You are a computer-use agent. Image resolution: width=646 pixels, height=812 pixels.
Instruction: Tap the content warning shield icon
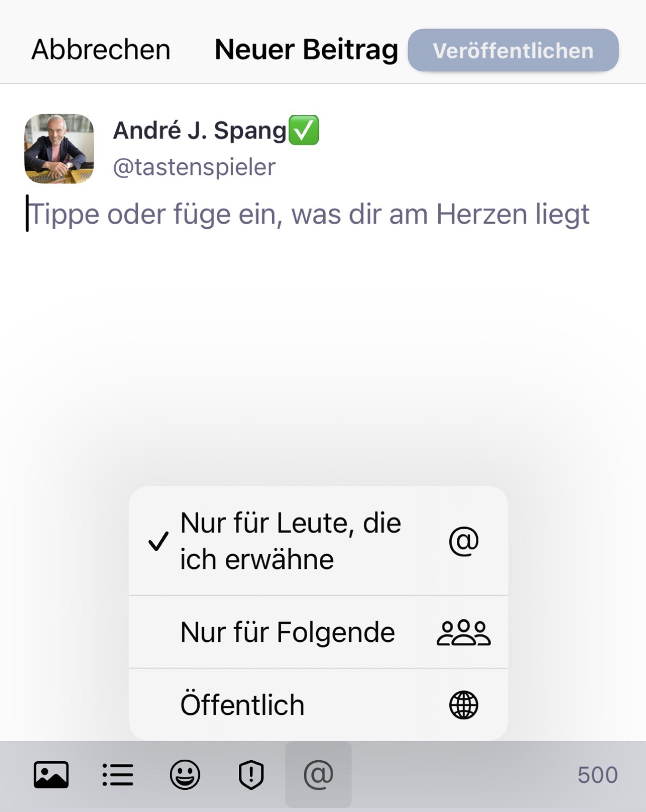[251, 775]
